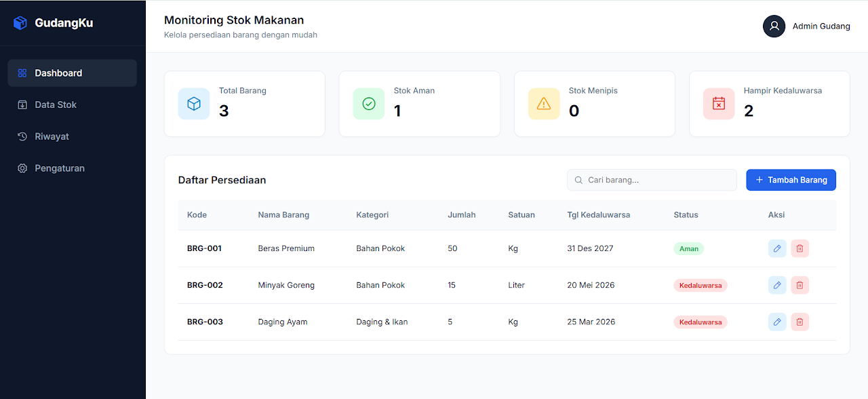Click the Stok Menipis card label
Image resolution: width=868 pixels, height=399 pixels.
(x=593, y=90)
